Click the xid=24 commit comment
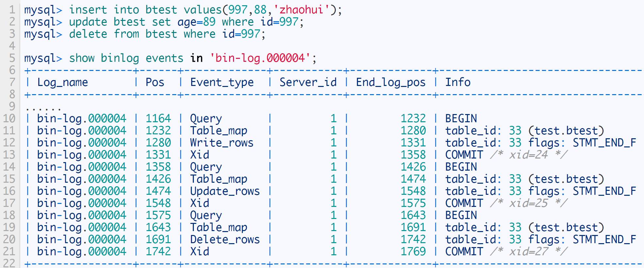 tap(529, 155)
